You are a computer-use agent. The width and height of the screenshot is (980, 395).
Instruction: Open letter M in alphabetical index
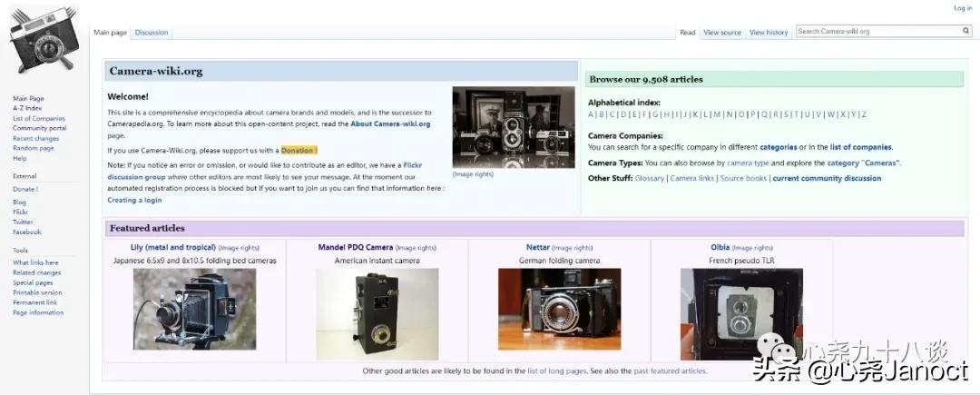717,114
